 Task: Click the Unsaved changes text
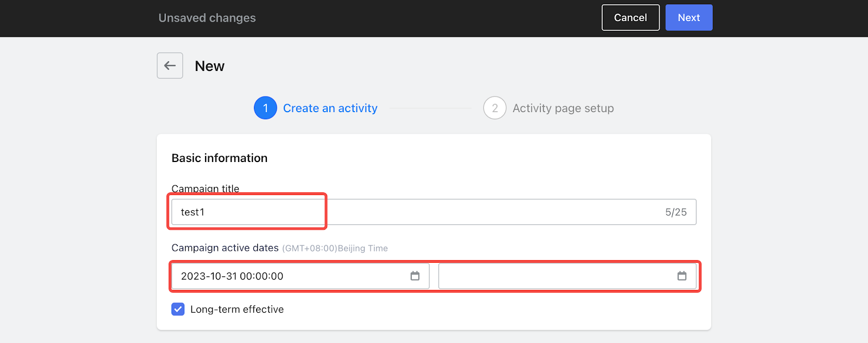click(x=207, y=18)
